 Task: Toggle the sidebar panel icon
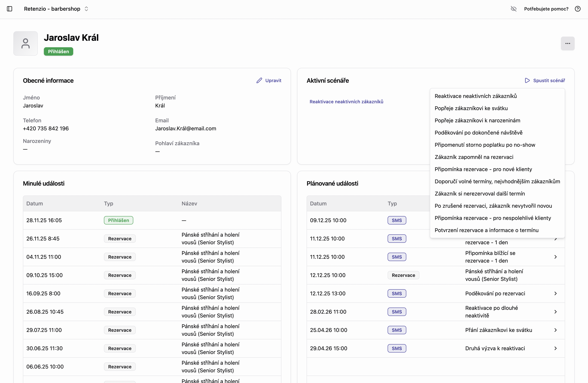10,9
